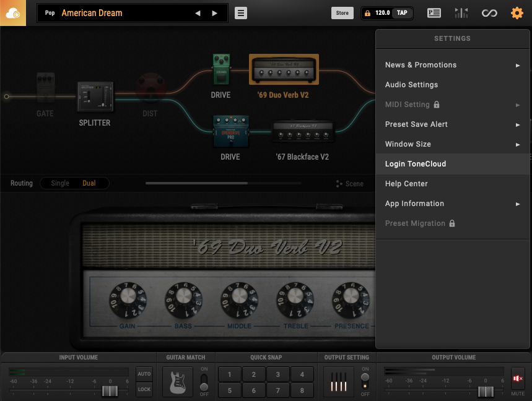Toggle AUTO input volume

[x=144, y=374]
